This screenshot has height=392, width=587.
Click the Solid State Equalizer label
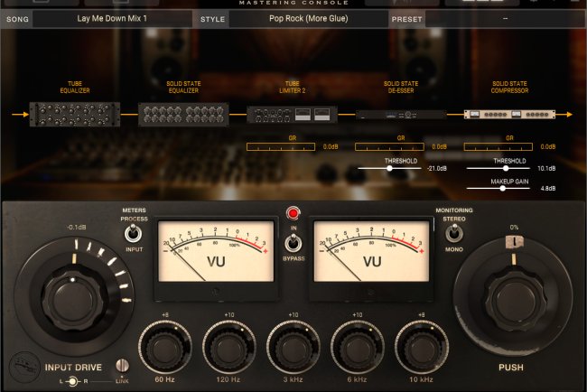183,87
